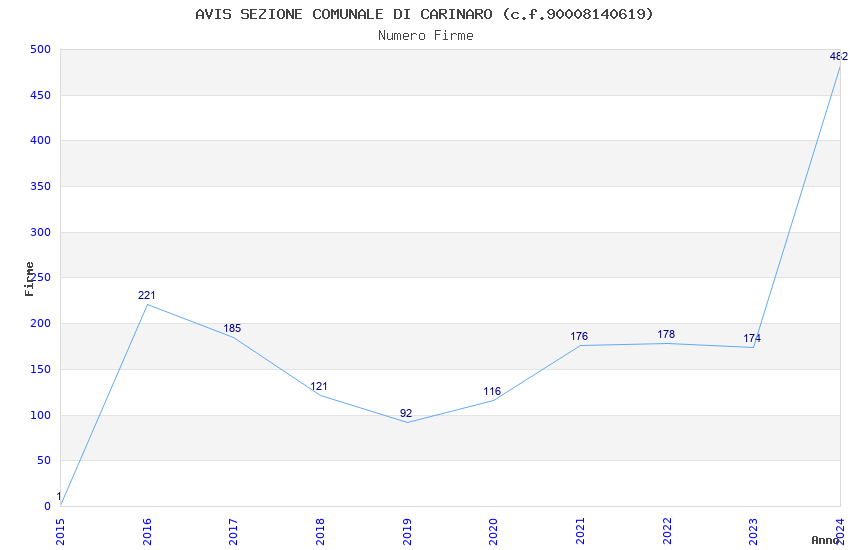
Task: Click the y-axis value 400
Action: pos(41,140)
